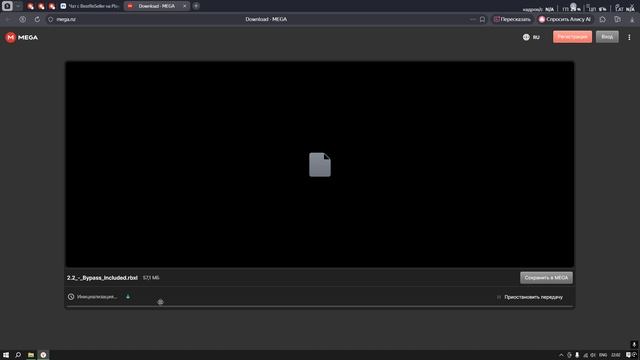Select the file size text 57,1 МБ
640x360 pixels.
tap(151, 278)
